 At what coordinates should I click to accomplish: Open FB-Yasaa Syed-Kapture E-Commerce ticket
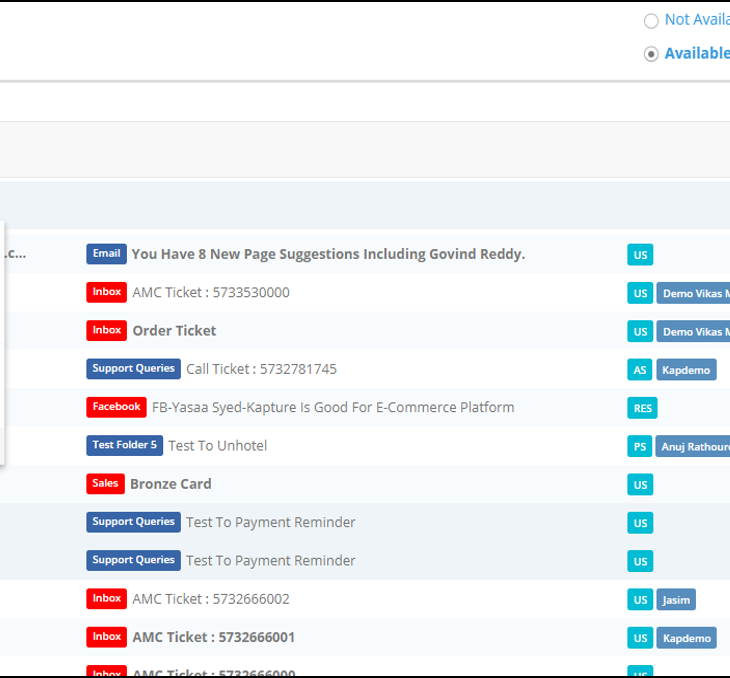(333, 407)
